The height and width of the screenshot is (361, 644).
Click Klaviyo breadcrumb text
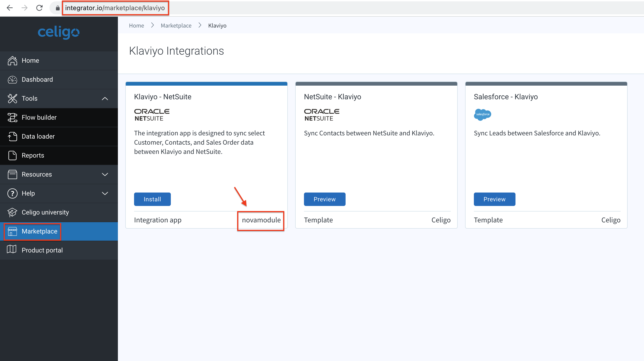[217, 25]
